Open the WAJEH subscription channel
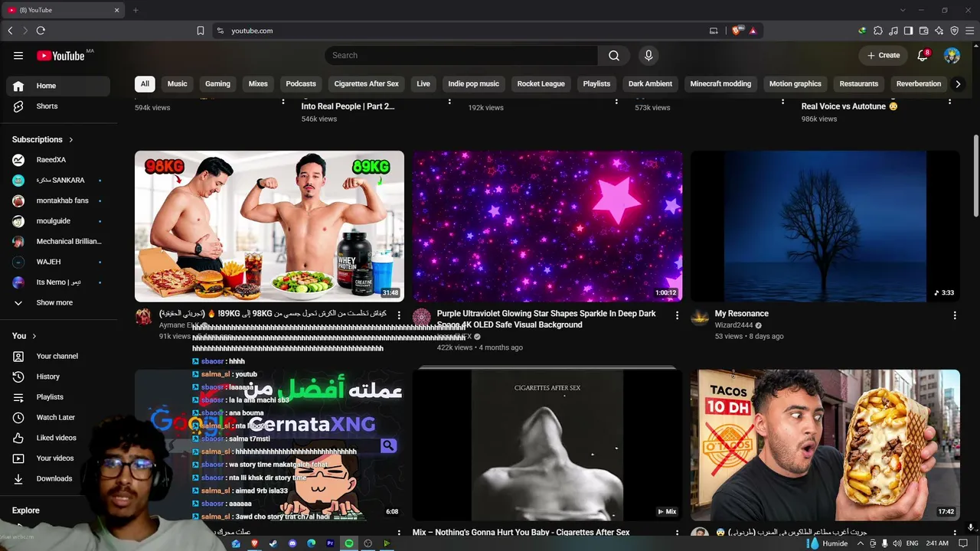The width and height of the screenshot is (980, 551). 58,262
